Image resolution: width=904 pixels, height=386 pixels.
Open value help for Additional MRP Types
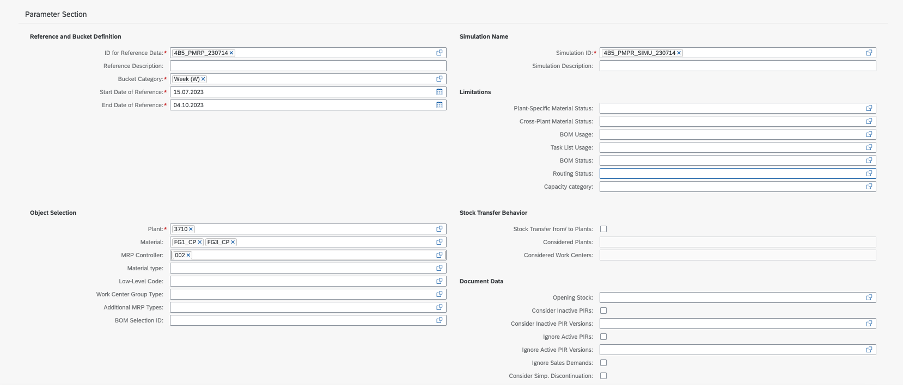pos(439,307)
